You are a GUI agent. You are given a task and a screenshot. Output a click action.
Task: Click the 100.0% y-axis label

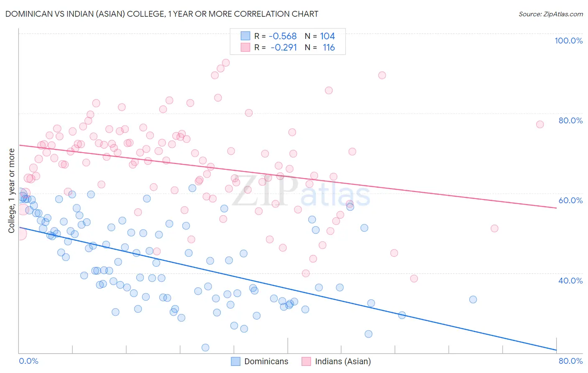(x=569, y=41)
